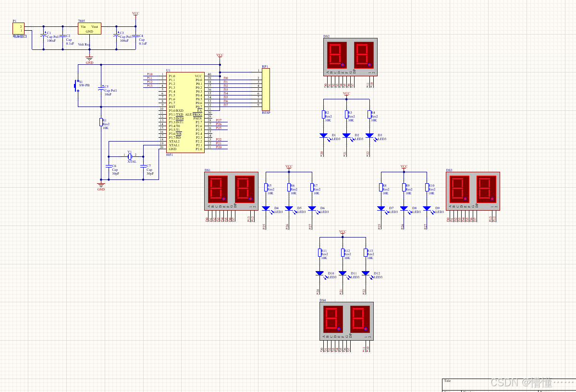This screenshot has width=576, height=392.
Task: Select resistor R12
Action: [343, 252]
